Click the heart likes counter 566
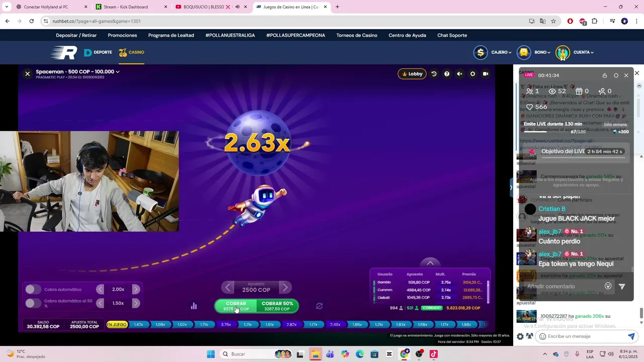Viewport: 644px width, 362px height. [x=536, y=107]
